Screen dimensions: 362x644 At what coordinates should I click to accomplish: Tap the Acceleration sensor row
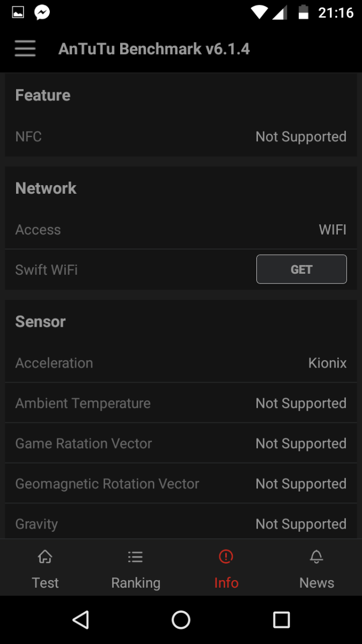(x=181, y=363)
